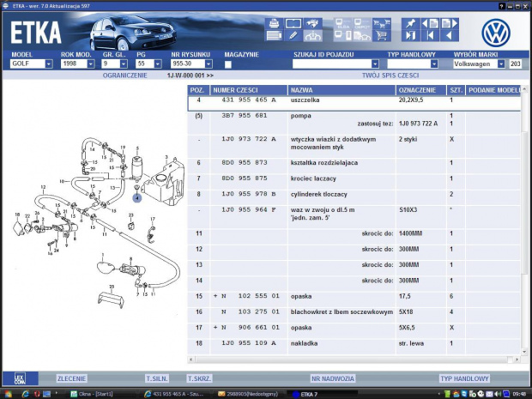Click the OZNACZENIE column header
The image size is (532, 399).
(420, 90)
